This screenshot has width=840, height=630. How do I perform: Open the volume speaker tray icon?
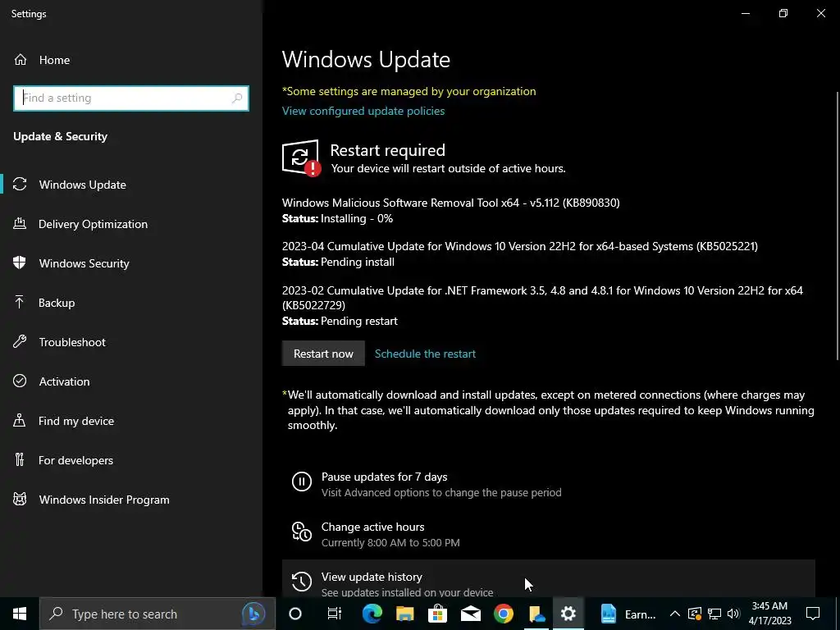(733, 614)
